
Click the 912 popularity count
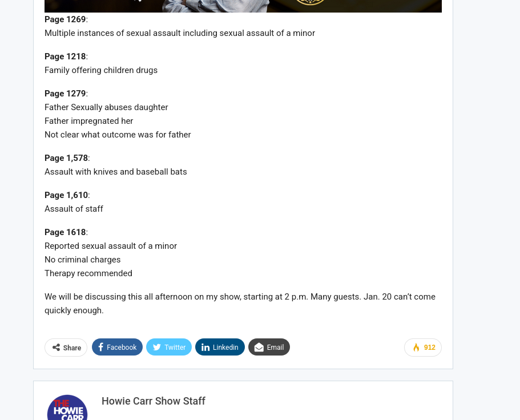click(429, 348)
